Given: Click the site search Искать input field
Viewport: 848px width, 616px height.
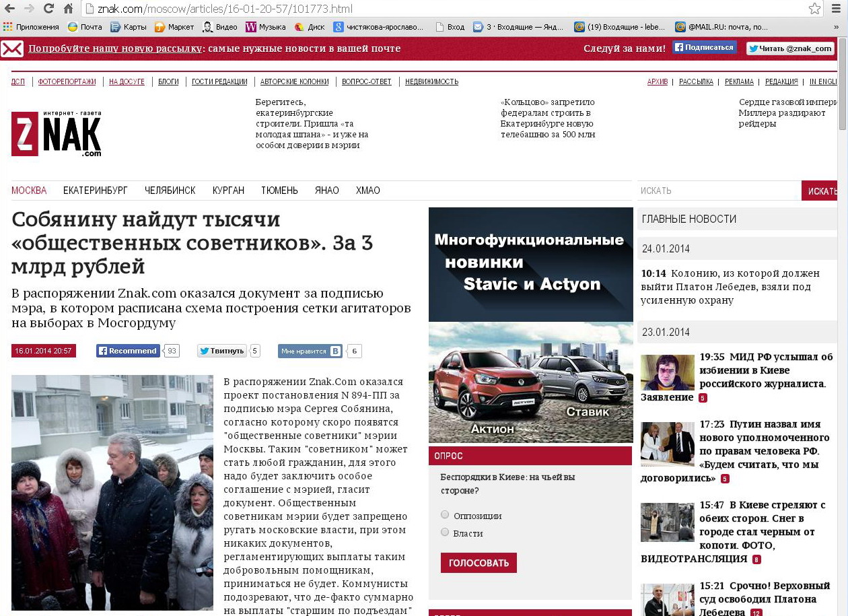Looking at the screenshot, I should pos(719,191).
